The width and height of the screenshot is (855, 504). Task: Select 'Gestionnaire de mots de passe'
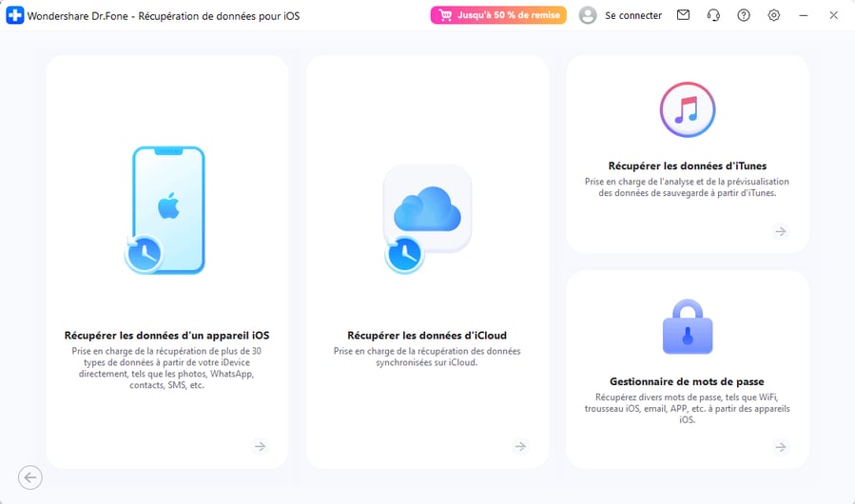coord(687,381)
